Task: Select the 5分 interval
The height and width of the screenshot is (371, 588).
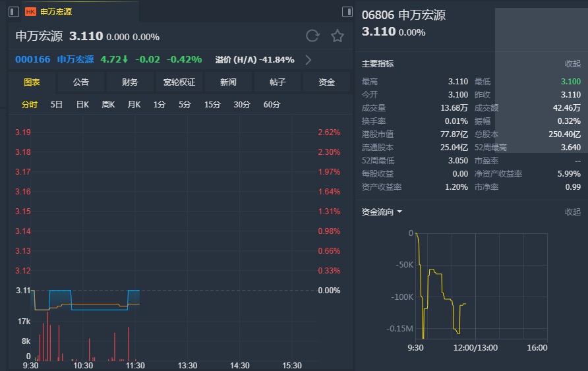Action: (x=185, y=105)
